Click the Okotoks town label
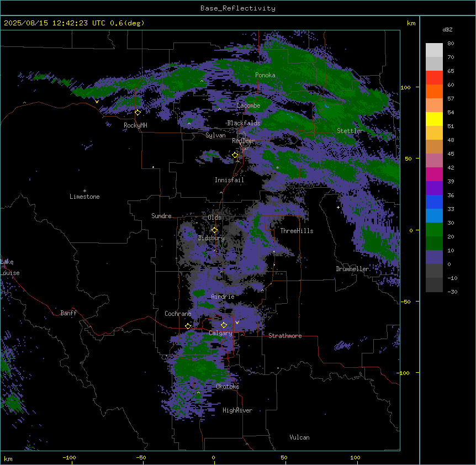 (228, 387)
